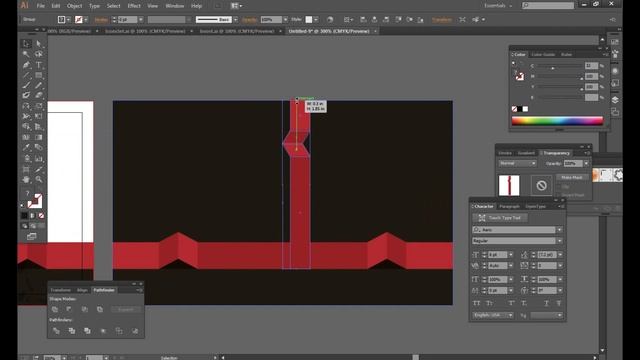Image resolution: width=640 pixels, height=360 pixels.
Task: Click the Fill and Stroke swatch in toolbox
Action: tap(34, 201)
